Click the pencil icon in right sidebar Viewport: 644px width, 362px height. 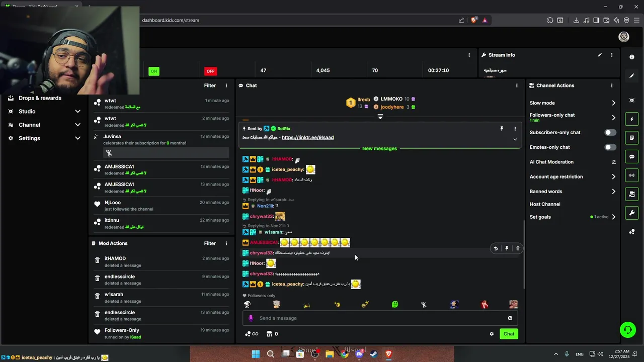point(632,76)
